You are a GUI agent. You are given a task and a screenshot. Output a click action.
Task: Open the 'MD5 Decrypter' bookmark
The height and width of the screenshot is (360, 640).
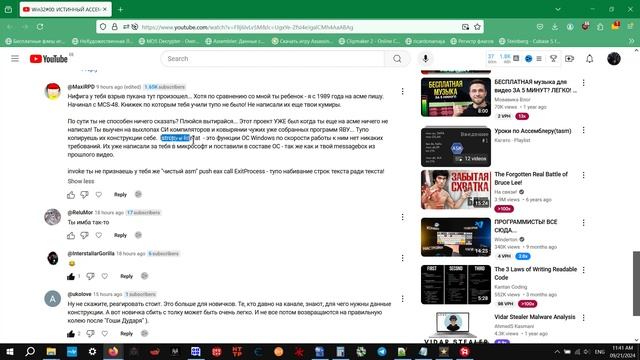[x=169, y=41]
